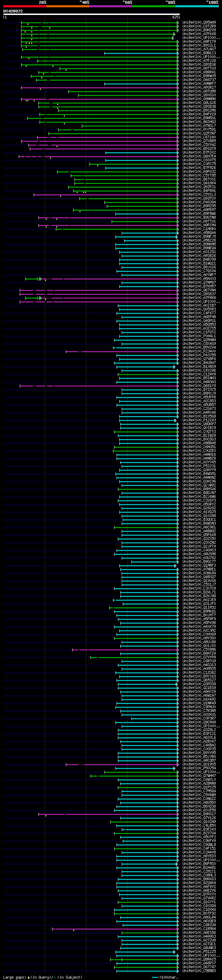Click the UniRef100_A7NSL7 label

(x=199, y=125)
